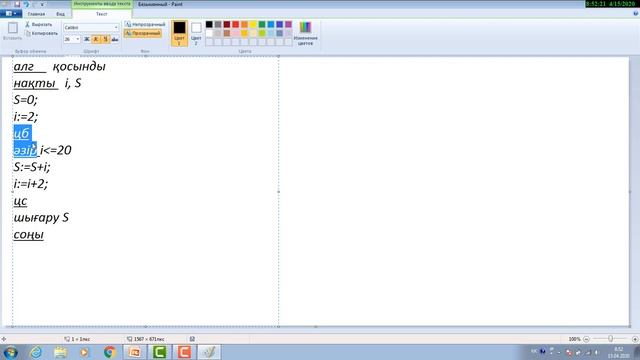Zoom in with the plus button
640x360 pixels.
click(x=635, y=339)
